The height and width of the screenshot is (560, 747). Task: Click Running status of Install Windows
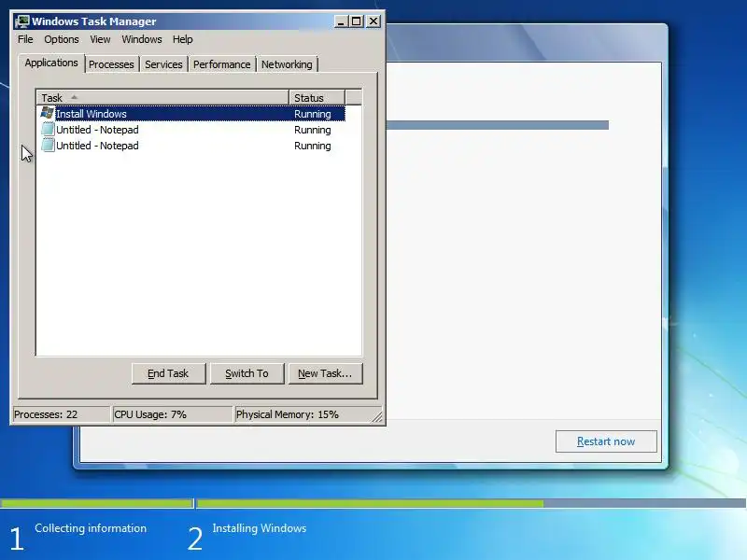tap(313, 114)
